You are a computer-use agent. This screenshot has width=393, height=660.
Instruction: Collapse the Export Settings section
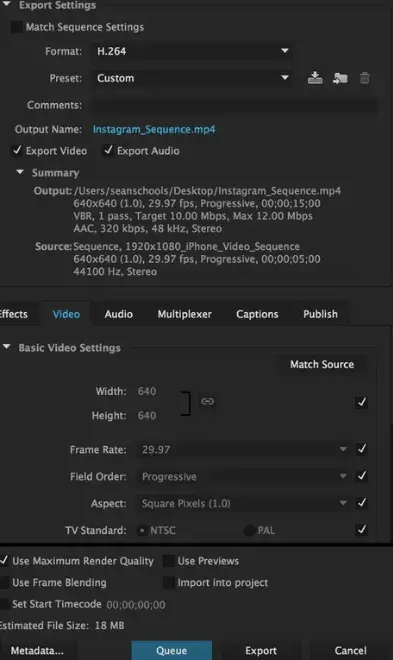7,5
